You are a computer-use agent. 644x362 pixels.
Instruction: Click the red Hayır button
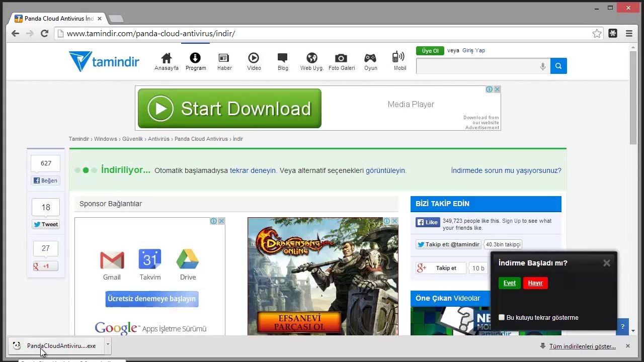(535, 283)
